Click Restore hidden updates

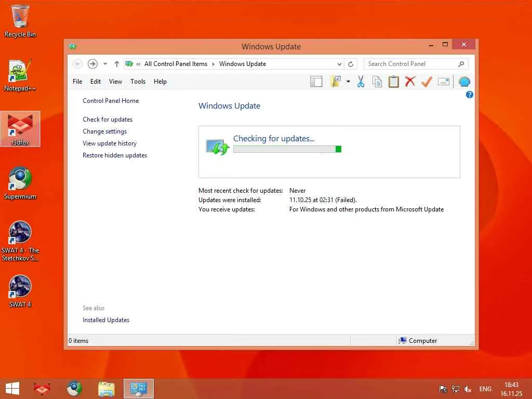pyautogui.click(x=115, y=155)
